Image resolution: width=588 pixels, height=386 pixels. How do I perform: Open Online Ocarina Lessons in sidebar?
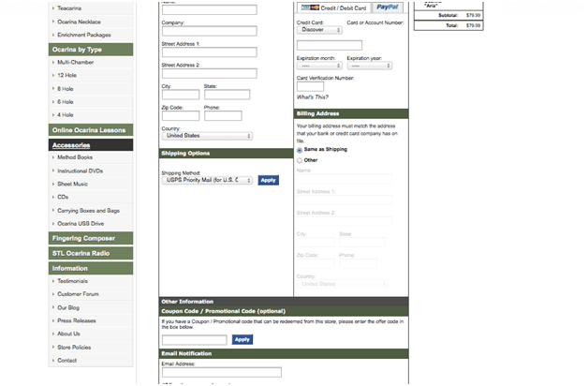point(88,130)
